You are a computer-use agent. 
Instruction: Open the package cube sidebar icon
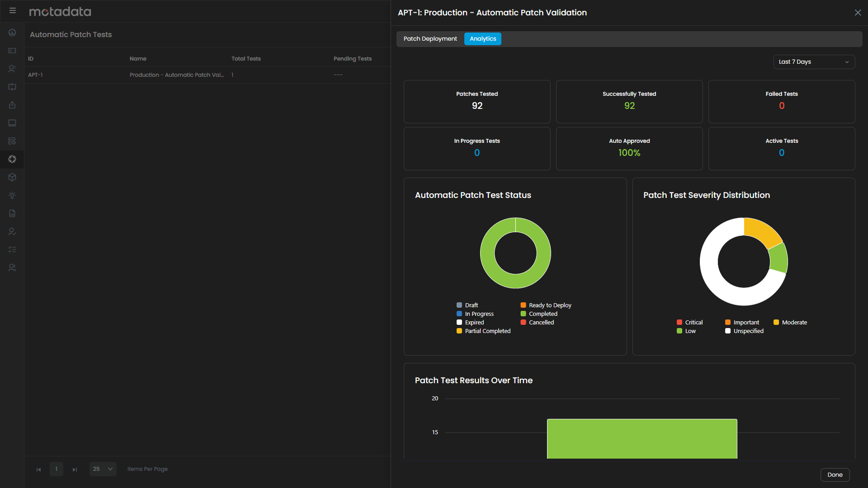point(12,177)
